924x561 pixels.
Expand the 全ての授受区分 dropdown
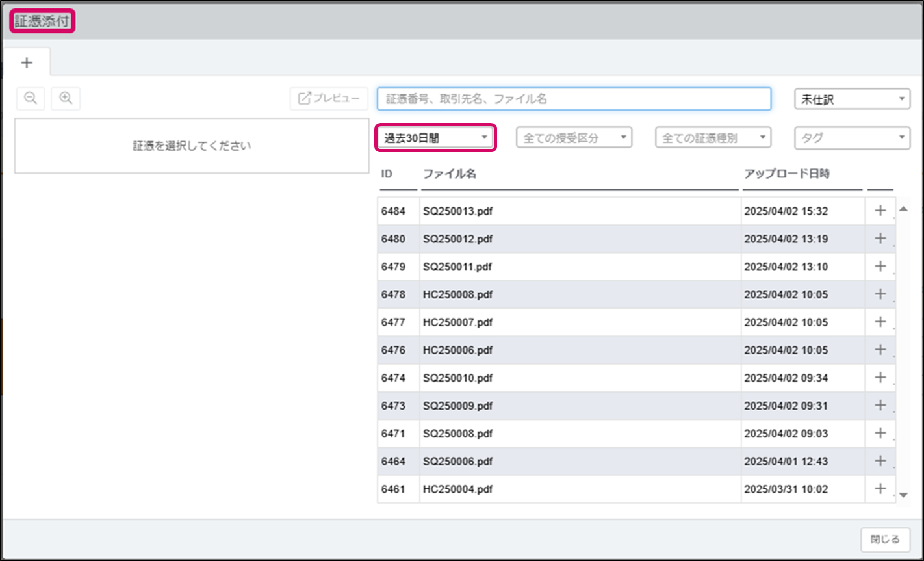[x=574, y=138]
